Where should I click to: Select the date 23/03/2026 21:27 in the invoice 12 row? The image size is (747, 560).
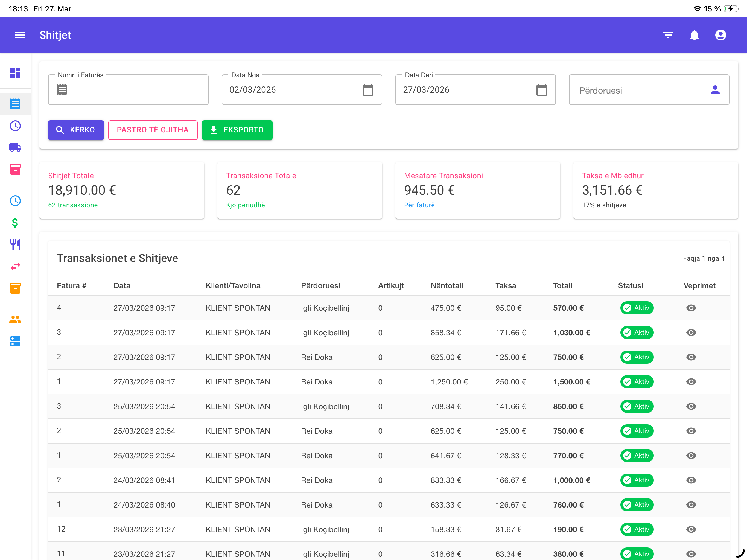click(x=144, y=530)
